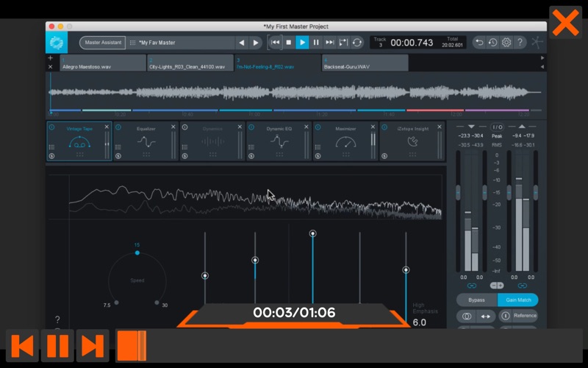Open the Master Assistant
Screen dimensions: 588x368
pos(102,43)
